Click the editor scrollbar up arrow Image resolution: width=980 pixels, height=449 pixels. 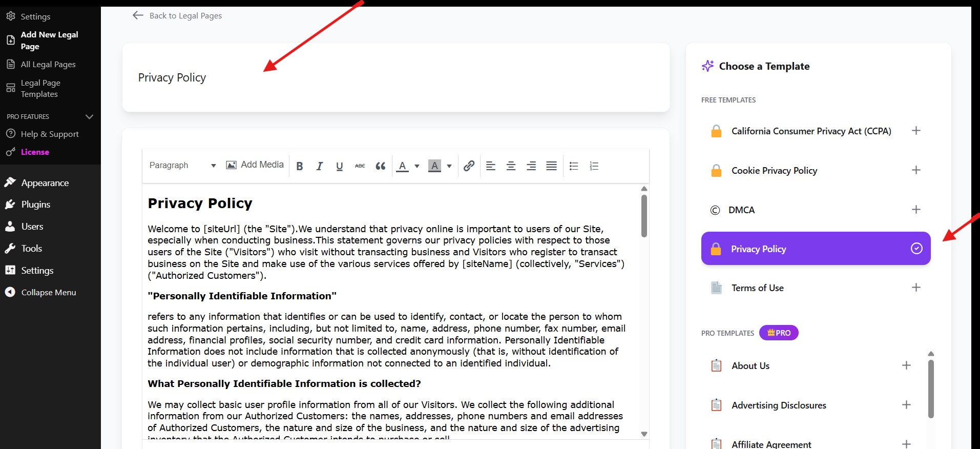pyautogui.click(x=644, y=189)
